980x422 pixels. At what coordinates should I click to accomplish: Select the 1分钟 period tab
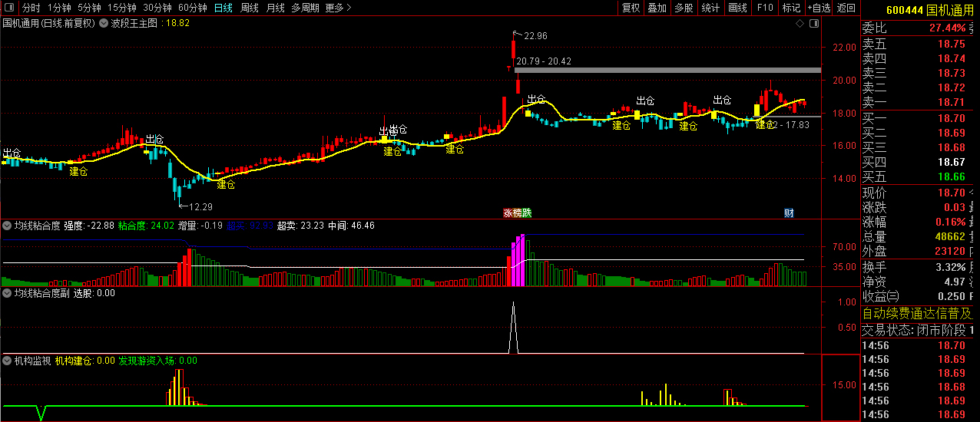coord(59,8)
